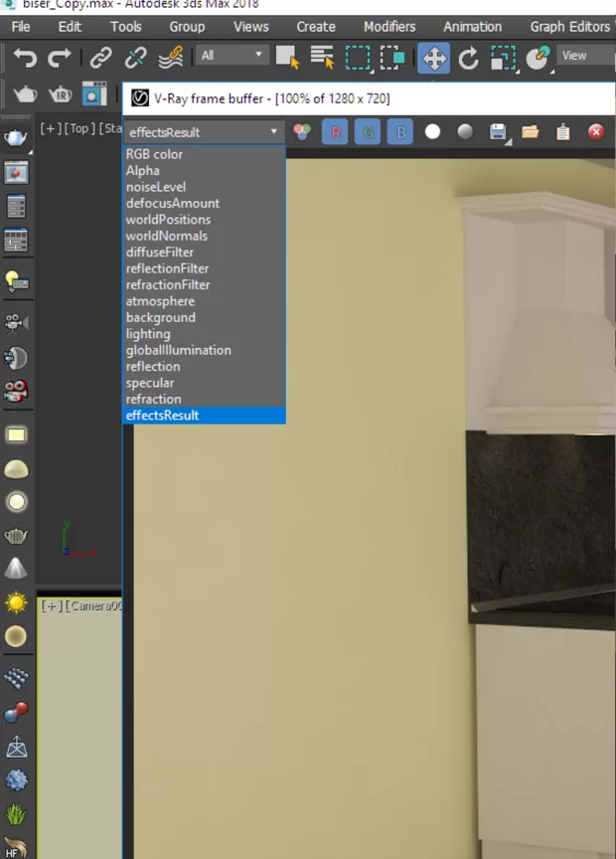The height and width of the screenshot is (859, 616).
Task: Toggle the red channel R button
Action: (x=335, y=132)
